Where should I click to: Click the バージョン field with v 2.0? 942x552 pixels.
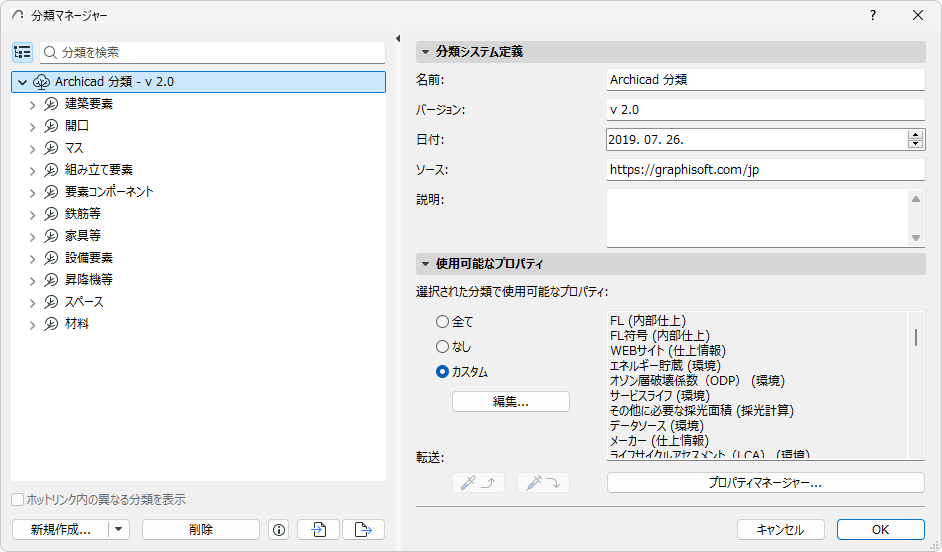765,109
